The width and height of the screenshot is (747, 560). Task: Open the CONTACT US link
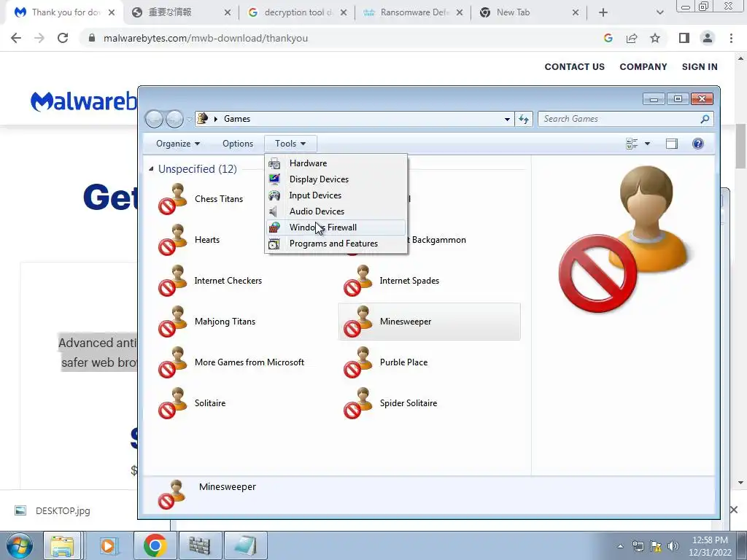575,66
